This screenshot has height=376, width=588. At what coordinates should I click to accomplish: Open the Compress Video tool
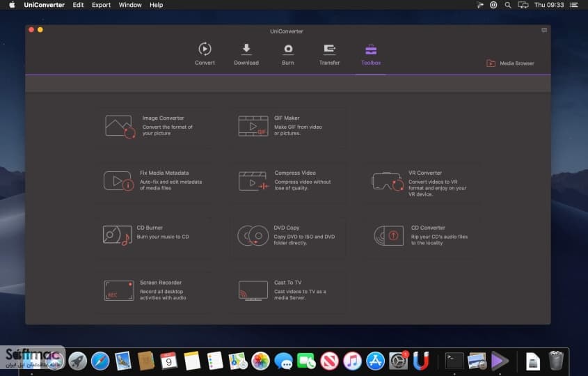pos(288,181)
